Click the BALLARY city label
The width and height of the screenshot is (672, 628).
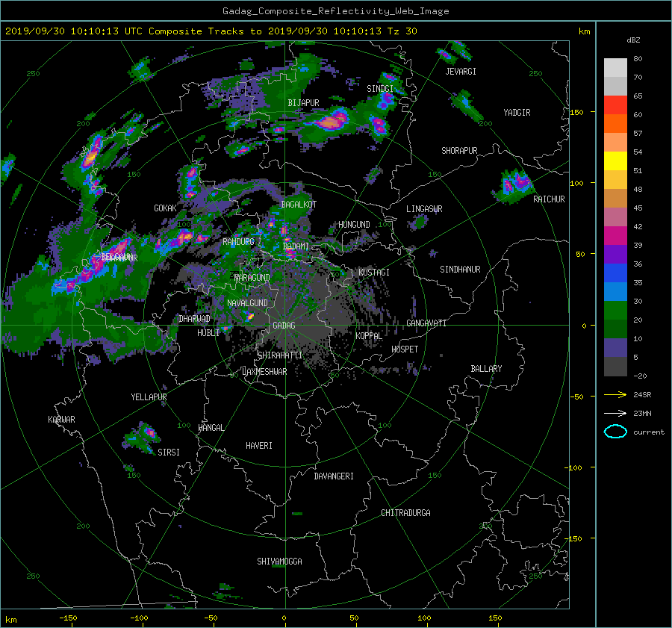[x=486, y=369]
